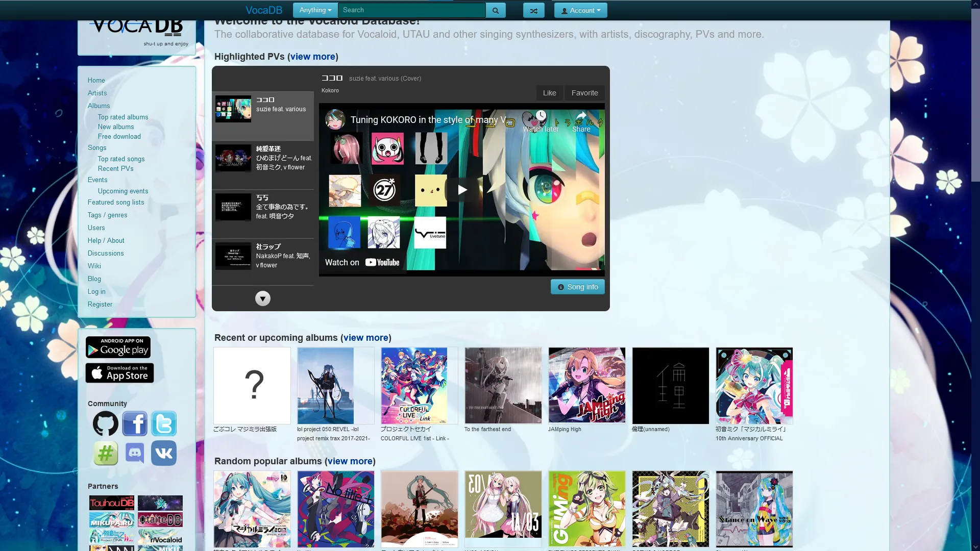Open the GitHub community icon
Screen dimensions: 980x551
106,423
